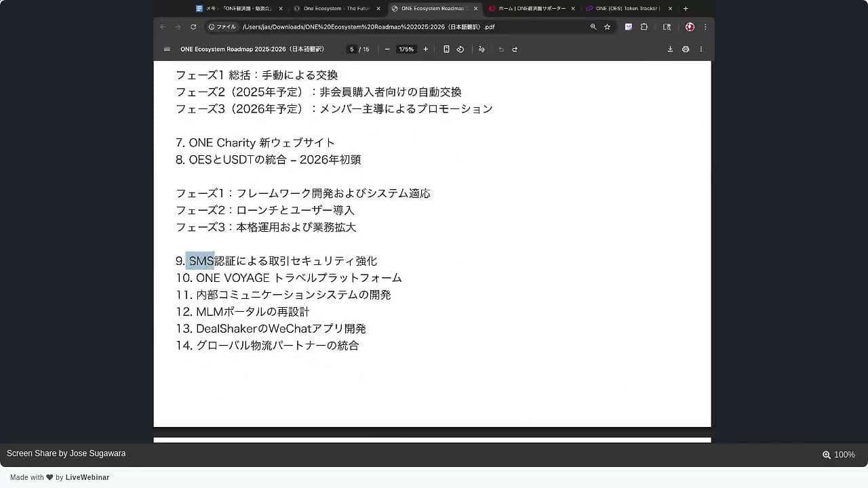Viewport: 868px width, 488px height.
Task: Close the メモ ONE経済圏 tab
Action: tap(281, 9)
